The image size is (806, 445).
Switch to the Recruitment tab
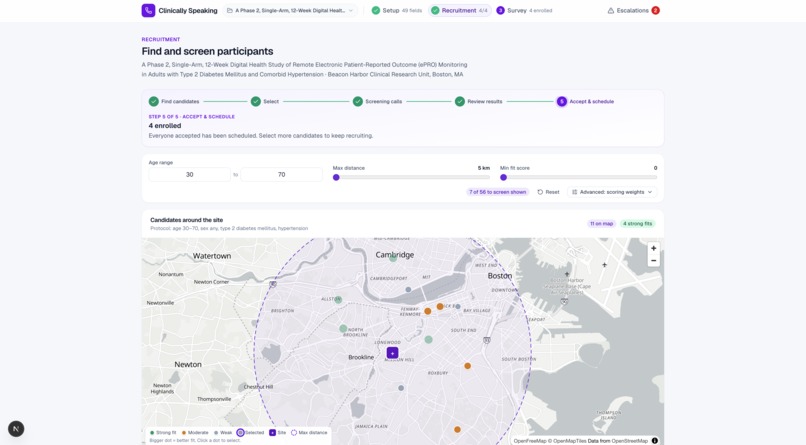[x=460, y=10]
